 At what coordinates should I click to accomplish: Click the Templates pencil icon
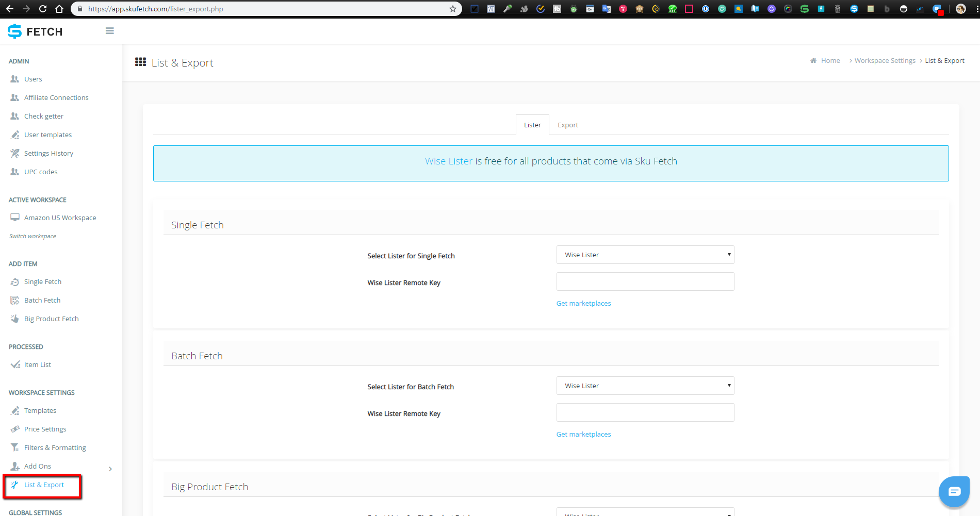pyautogui.click(x=15, y=410)
